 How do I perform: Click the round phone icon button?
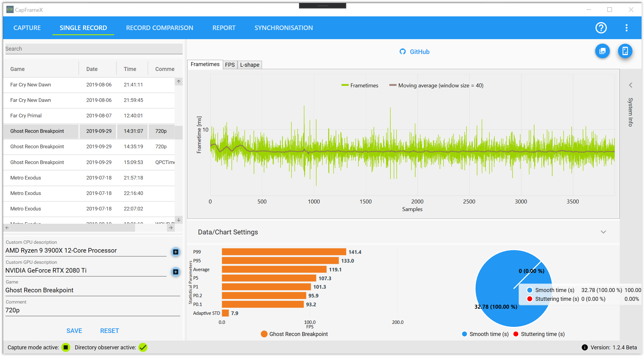pos(625,51)
